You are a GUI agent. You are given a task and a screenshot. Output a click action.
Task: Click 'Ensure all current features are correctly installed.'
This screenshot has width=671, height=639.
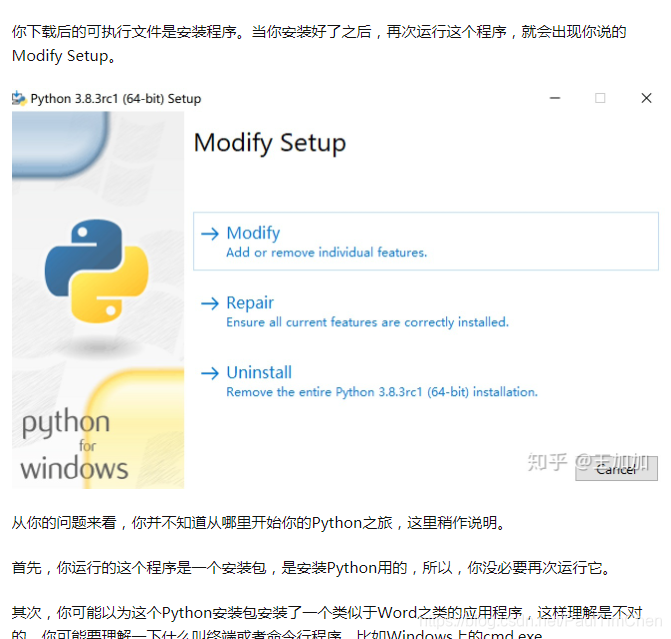[367, 322]
